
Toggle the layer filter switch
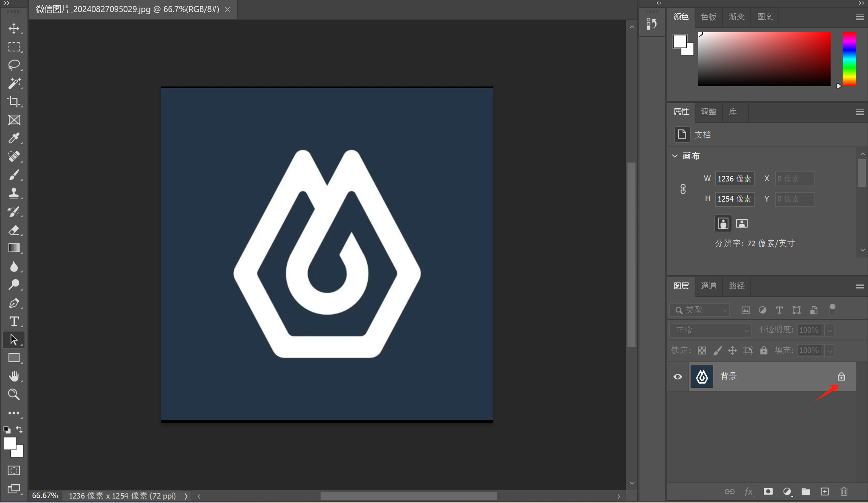click(832, 309)
